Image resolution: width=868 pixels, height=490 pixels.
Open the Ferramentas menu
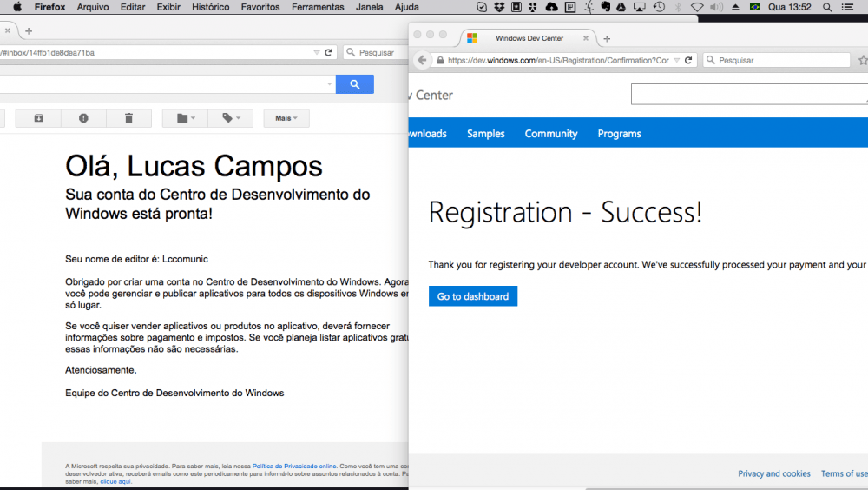point(318,7)
